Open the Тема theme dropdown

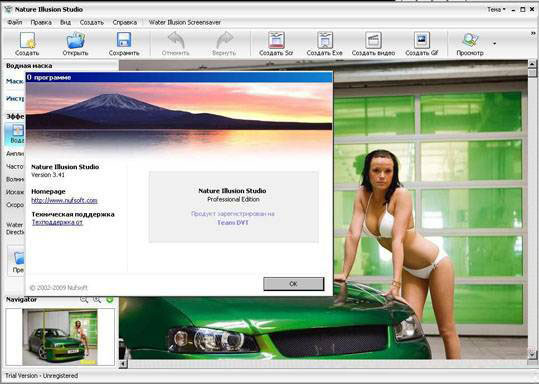496,10
